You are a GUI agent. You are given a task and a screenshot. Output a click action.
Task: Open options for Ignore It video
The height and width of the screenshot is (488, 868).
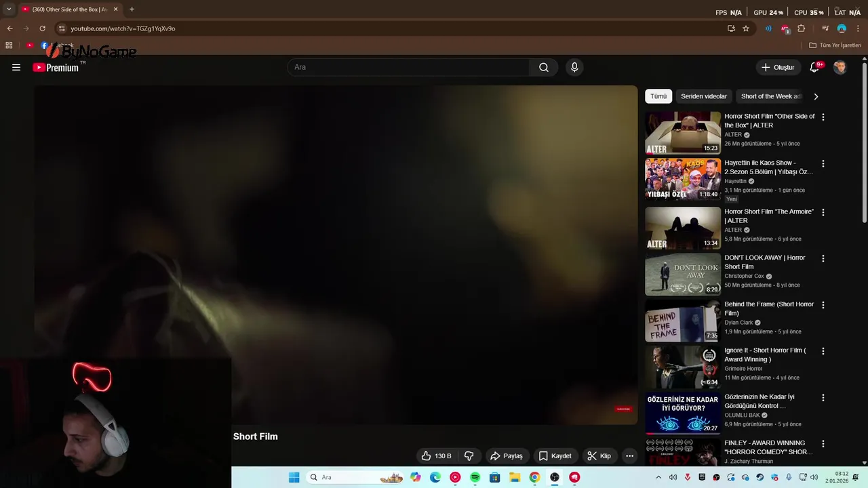coord(823,351)
